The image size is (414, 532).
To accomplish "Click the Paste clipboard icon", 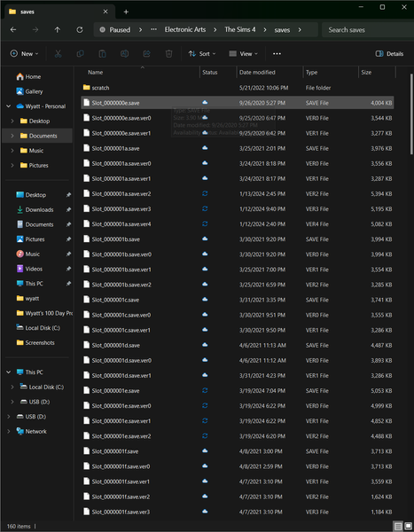I will (x=102, y=53).
